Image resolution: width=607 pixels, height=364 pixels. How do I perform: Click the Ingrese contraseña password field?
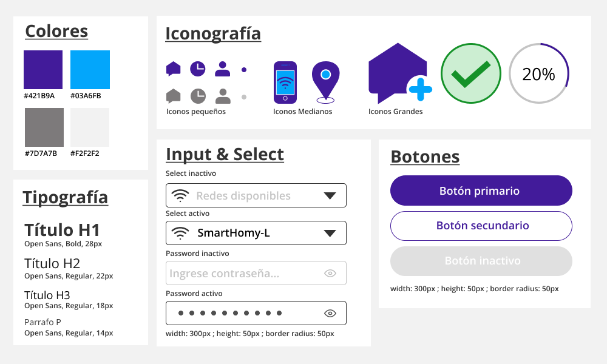click(x=243, y=273)
